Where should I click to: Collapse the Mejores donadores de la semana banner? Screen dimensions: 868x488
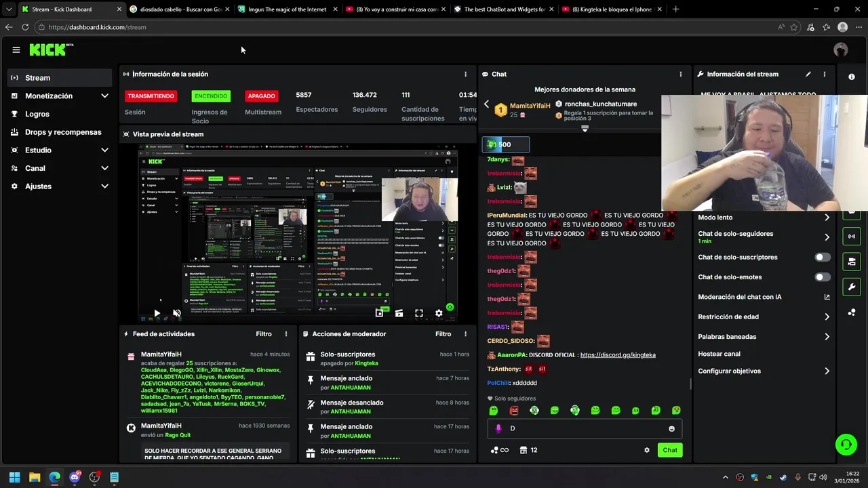(x=585, y=128)
